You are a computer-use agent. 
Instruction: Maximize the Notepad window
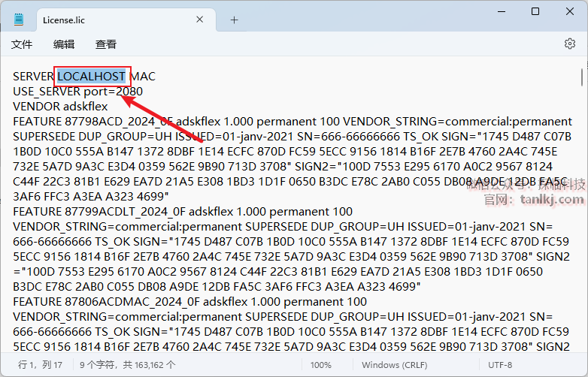(x=535, y=11)
